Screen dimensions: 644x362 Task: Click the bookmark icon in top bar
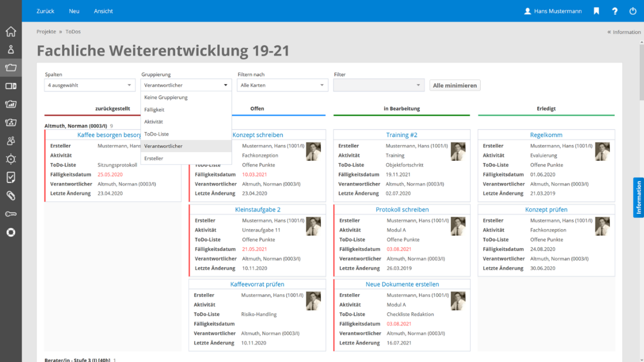[x=596, y=11]
